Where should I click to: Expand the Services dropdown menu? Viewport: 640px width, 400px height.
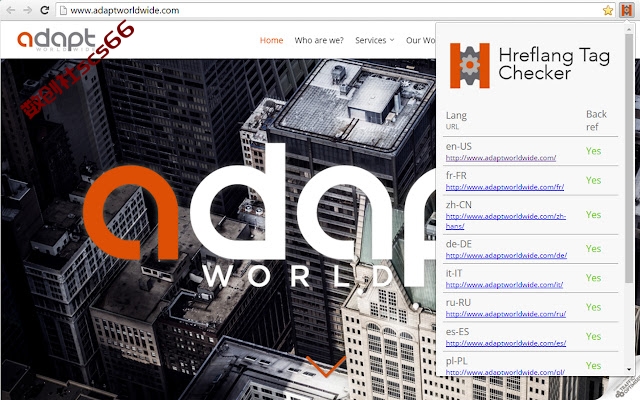point(375,40)
